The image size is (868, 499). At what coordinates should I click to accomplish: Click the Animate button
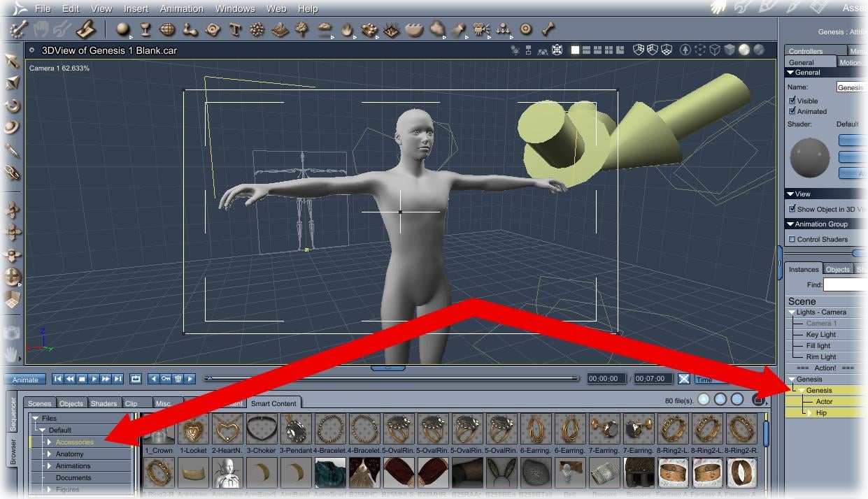click(26, 379)
